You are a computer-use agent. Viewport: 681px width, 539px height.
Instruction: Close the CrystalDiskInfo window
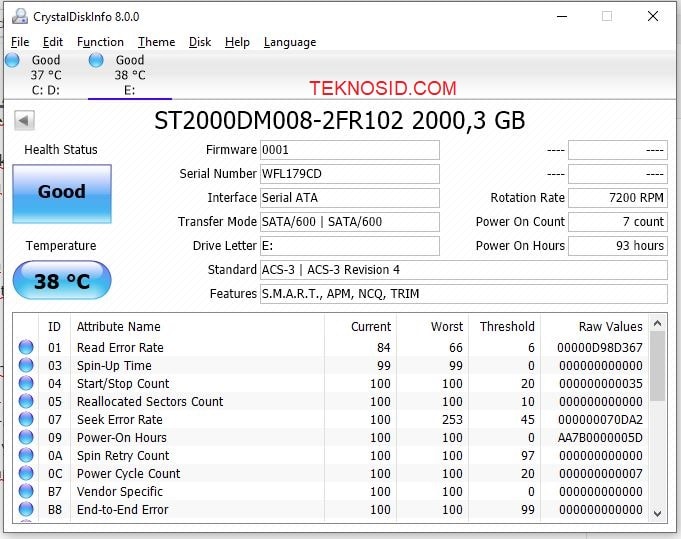653,17
